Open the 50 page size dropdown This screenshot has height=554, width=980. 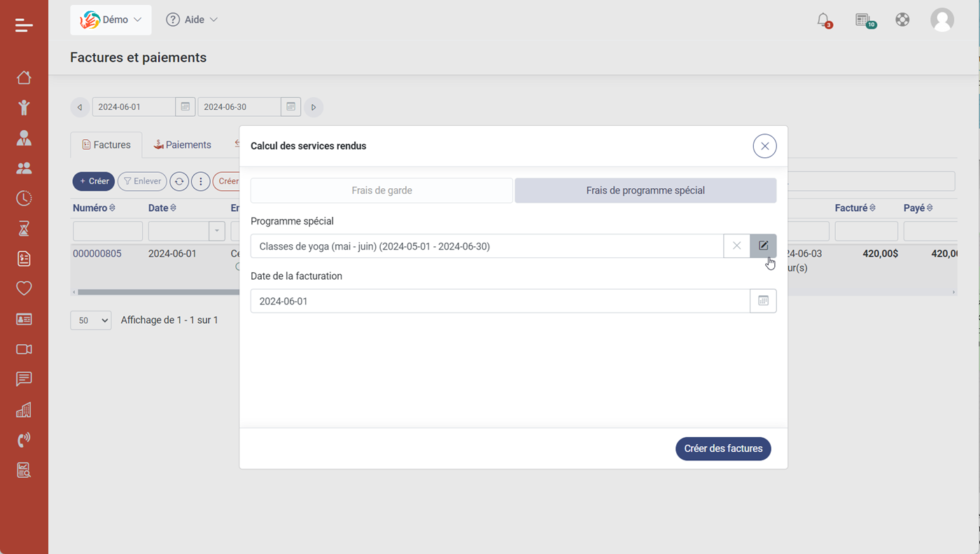point(91,320)
